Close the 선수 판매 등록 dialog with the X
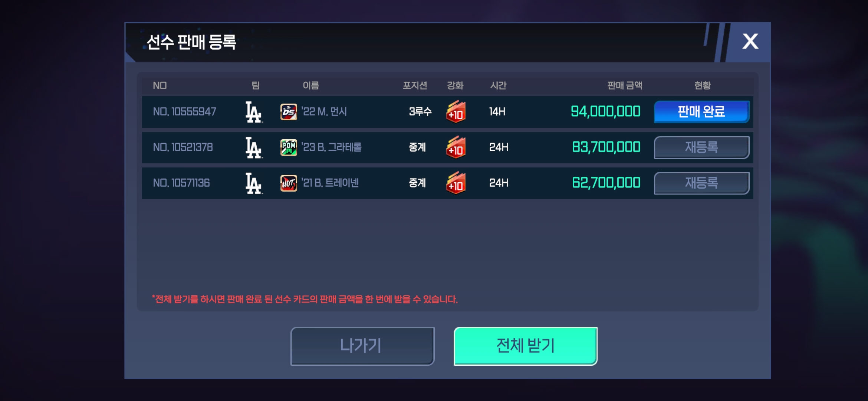Screen dimensions: 868x401 (750, 42)
